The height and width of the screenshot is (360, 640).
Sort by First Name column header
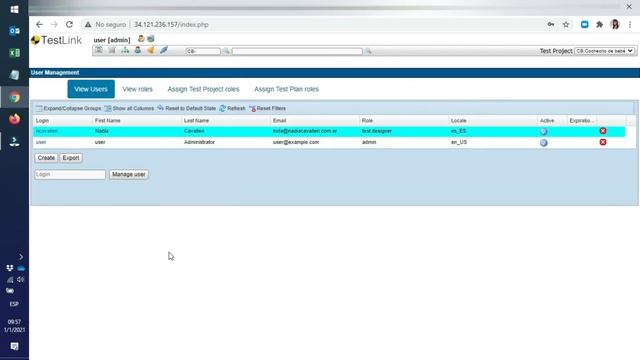[x=108, y=121]
